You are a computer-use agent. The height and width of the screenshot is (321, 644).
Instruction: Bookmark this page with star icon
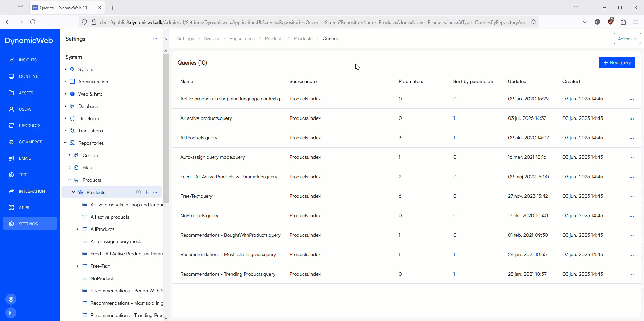(x=533, y=22)
